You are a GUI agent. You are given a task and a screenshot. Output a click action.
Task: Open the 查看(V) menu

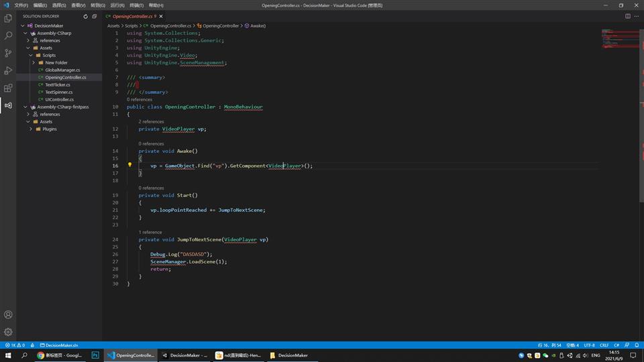coord(78,5)
